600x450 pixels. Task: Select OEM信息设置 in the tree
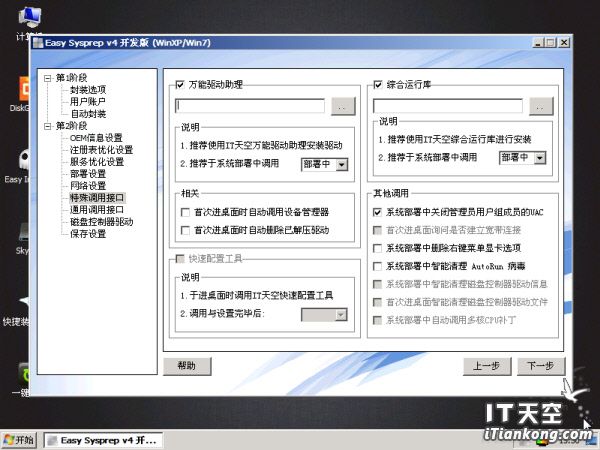(96, 138)
